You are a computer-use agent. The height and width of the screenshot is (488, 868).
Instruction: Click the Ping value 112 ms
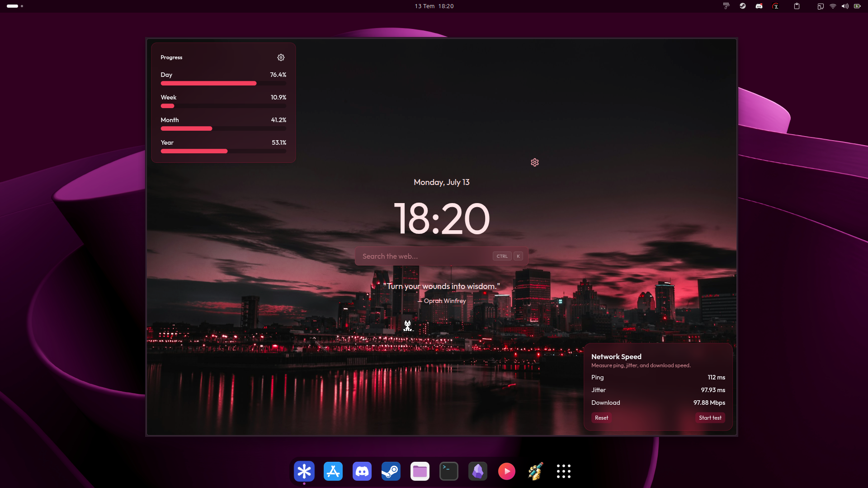(x=716, y=377)
